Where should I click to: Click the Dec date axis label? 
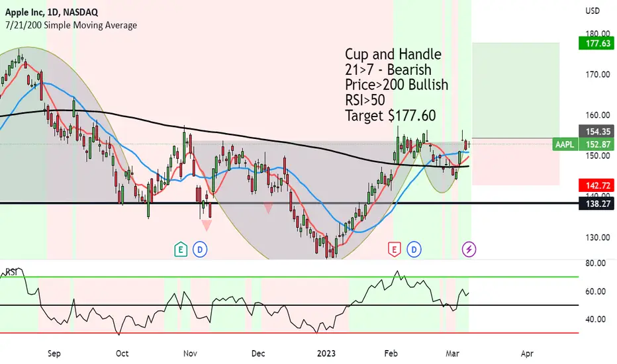click(258, 353)
